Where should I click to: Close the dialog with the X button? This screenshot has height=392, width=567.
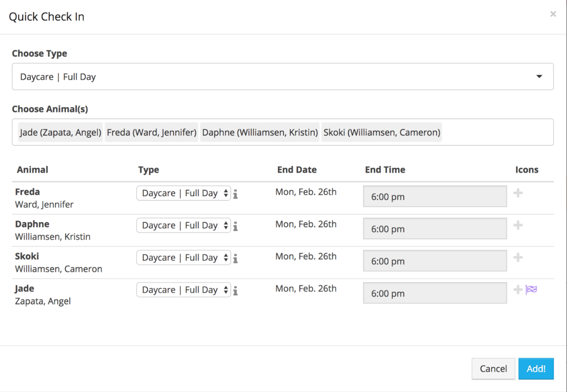coord(553,14)
